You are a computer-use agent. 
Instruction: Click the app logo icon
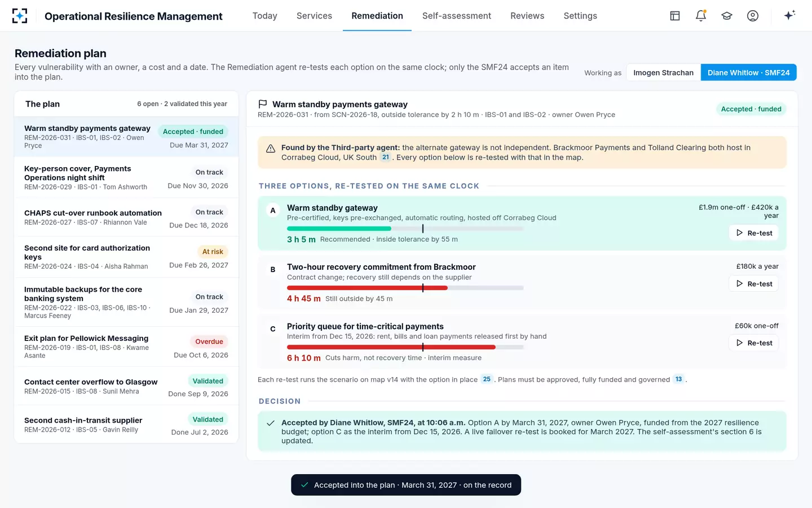pyautogui.click(x=20, y=16)
